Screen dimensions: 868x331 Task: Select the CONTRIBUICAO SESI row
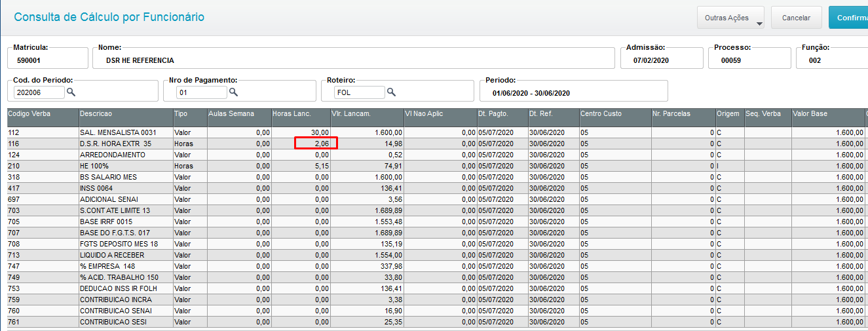pos(438,322)
